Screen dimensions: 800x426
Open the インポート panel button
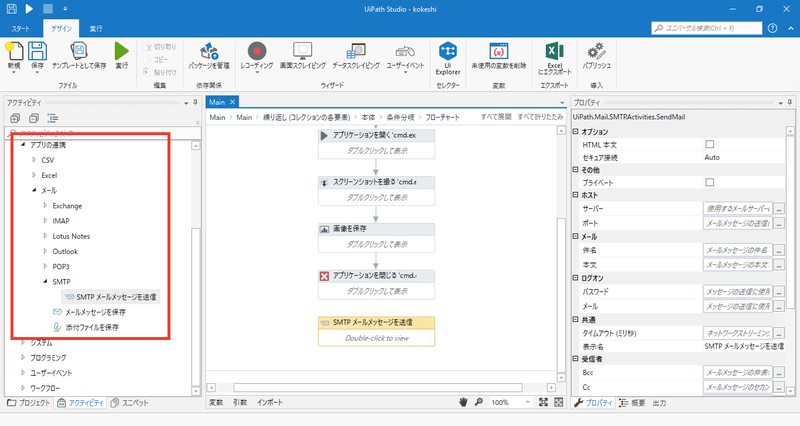point(270,402)
